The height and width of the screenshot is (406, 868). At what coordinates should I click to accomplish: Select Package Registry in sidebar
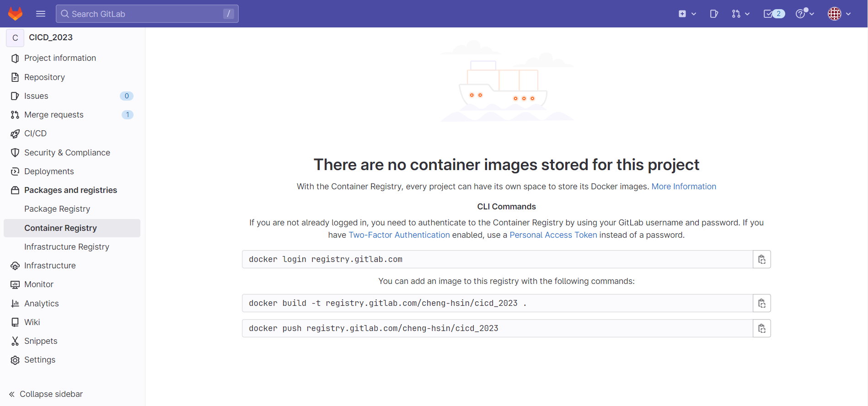[57, 209]
